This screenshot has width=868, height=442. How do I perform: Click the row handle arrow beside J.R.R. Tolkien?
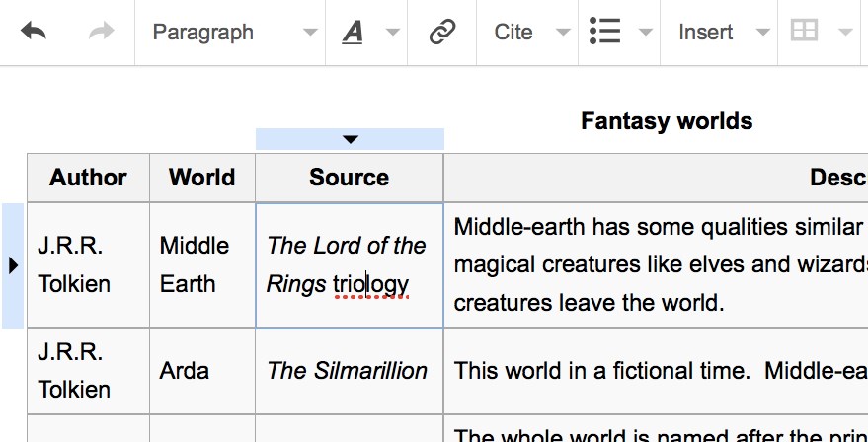pos(13,266)
